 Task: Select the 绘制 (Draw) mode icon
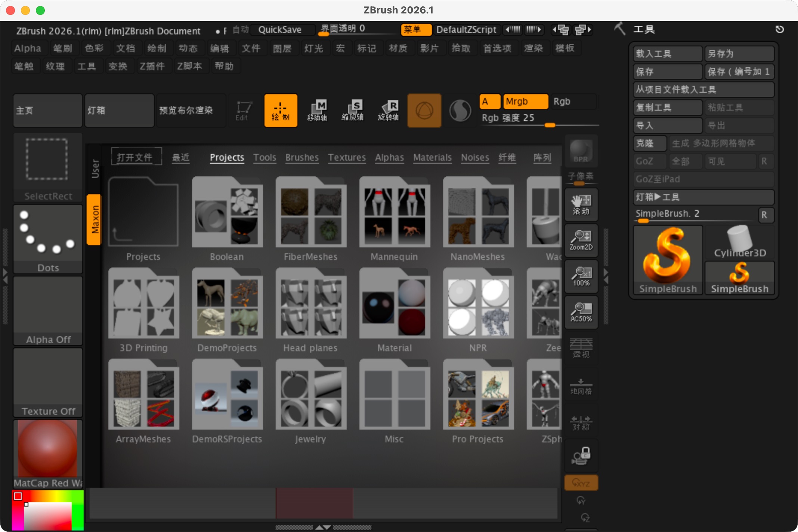[281, 110]
